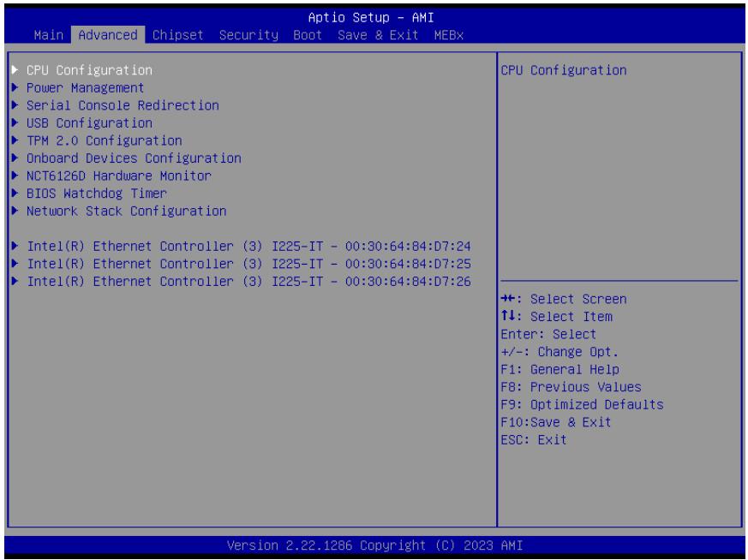Image resolution: width=748 pixels, height=560 pixels.
Task: Click the arrow beside BIOS Watchdog Timer
Action: [15, 193]
